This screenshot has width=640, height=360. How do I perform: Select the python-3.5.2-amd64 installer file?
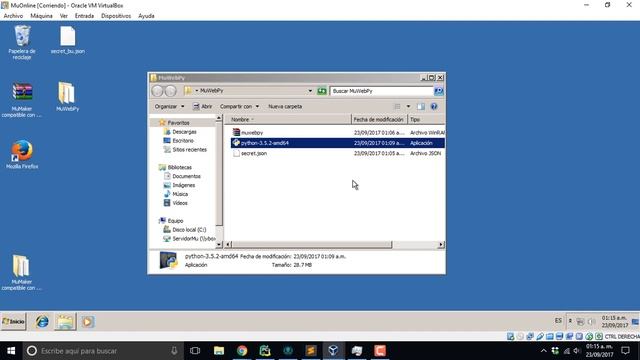pyautogui.click(x=338, y=143)
